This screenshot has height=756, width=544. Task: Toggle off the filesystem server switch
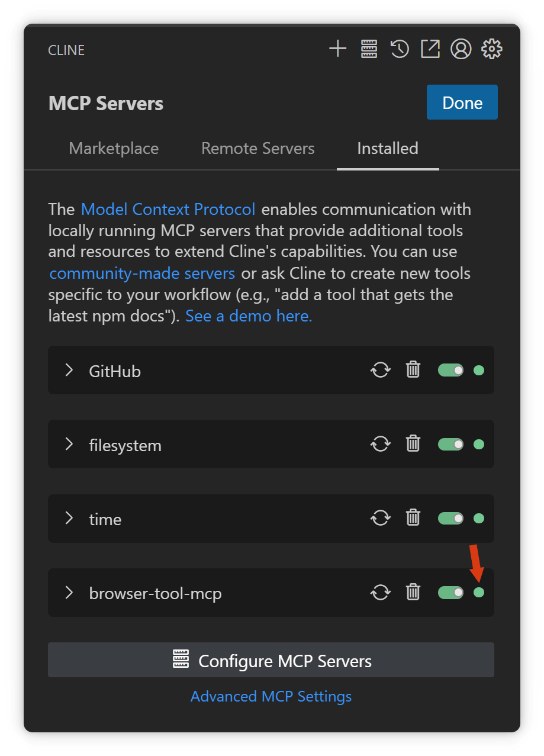tap(450, 444)
